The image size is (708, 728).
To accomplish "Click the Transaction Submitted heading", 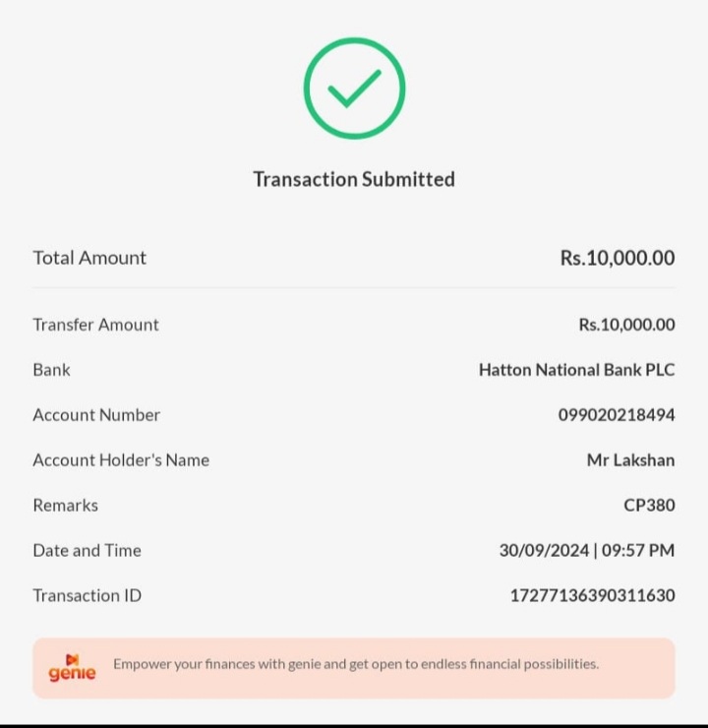I will (354, 179).
